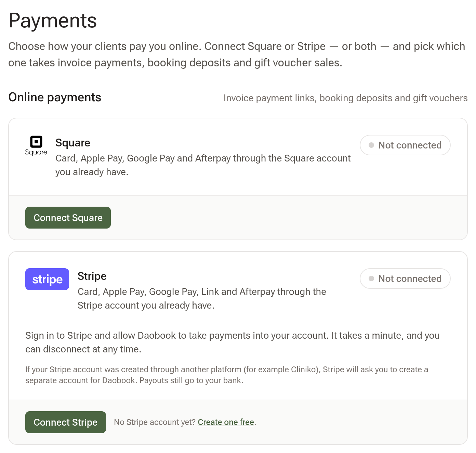Click 'No Stripe account yet?' text
The height and width of the screenshot is (453, 476).
155,422
